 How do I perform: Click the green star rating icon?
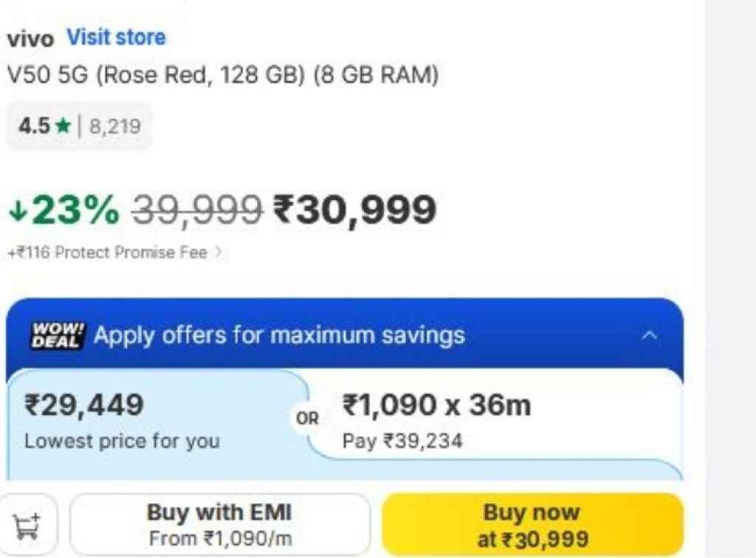[63, 126]
